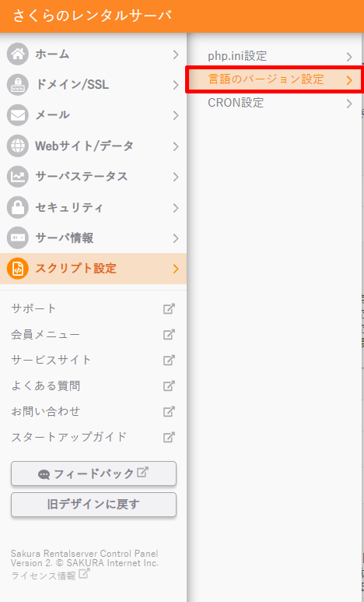
Task: Click the ホーム house icon
Action: pyautogui.click(x=18, y=55)
